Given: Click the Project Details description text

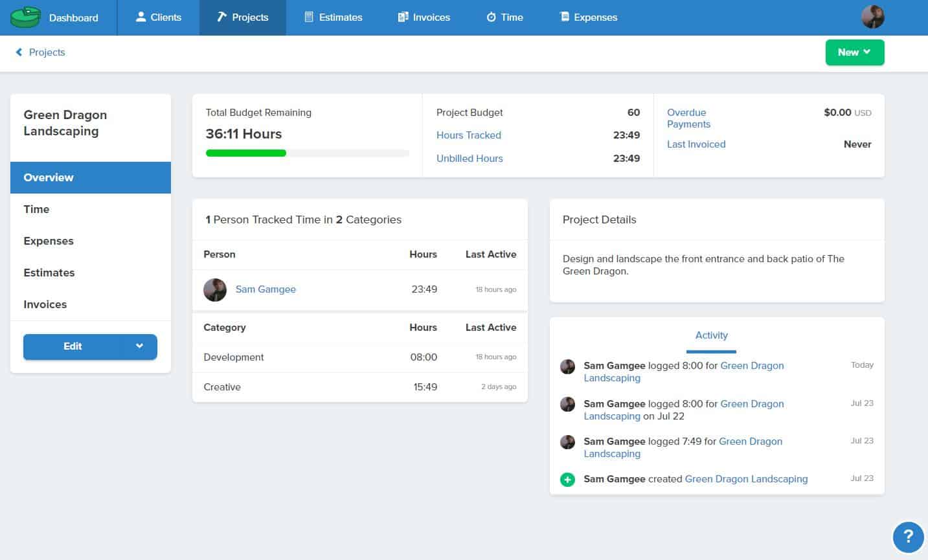Looking at the screenshot, I should 703,265.
